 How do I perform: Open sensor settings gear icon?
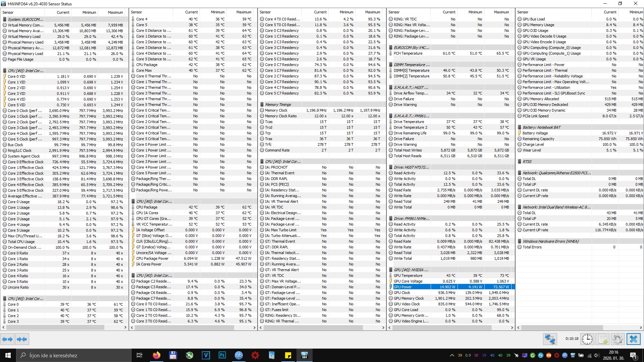click(618, 339)
